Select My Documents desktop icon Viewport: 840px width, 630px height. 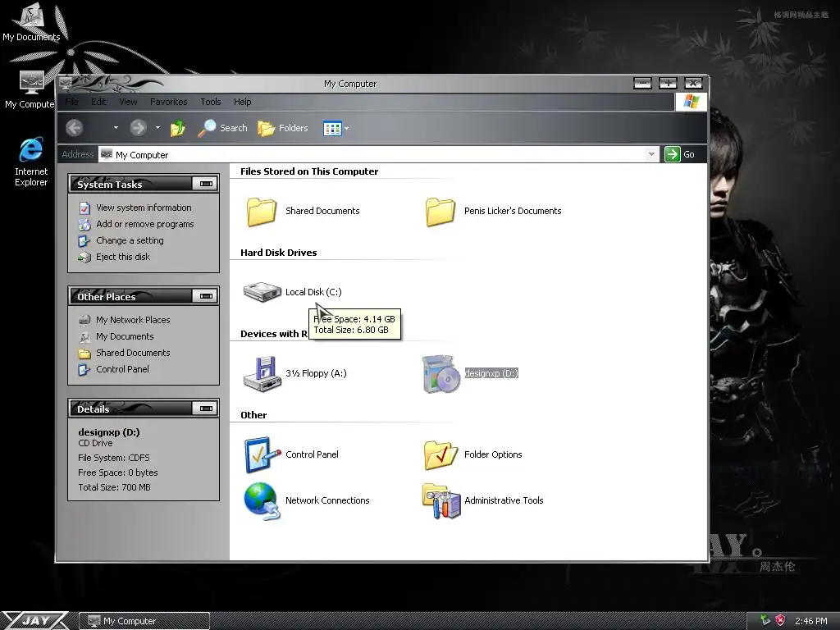(31, 21)
